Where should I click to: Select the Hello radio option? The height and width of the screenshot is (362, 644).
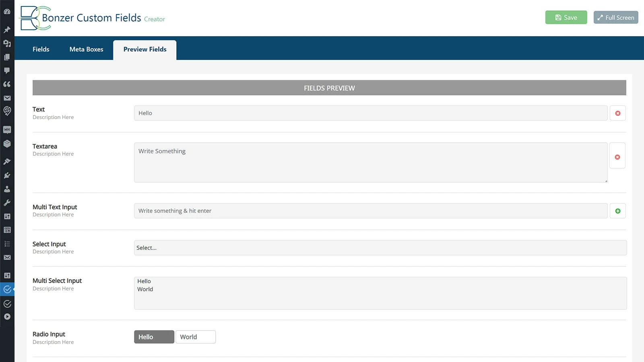[154, 337]
